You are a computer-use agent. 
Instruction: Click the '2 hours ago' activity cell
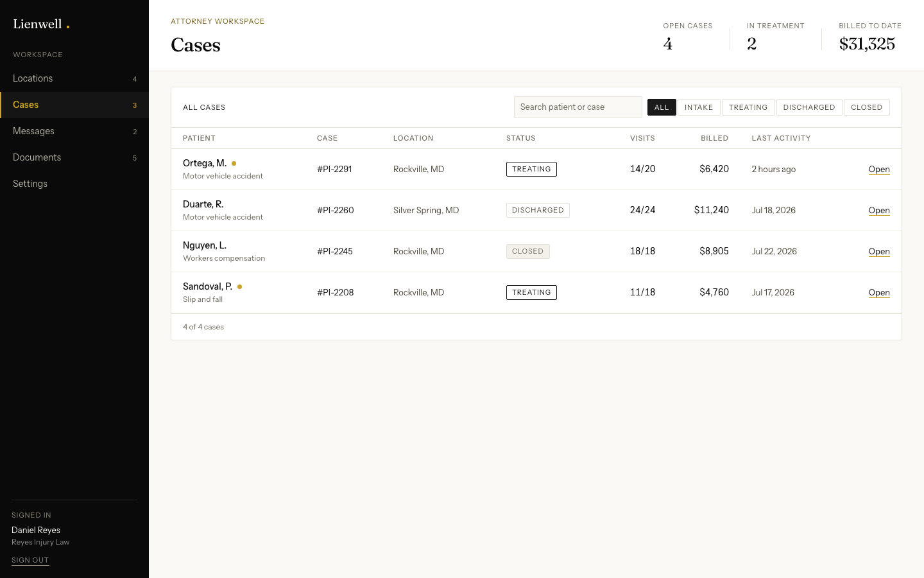tap(774, 170)
